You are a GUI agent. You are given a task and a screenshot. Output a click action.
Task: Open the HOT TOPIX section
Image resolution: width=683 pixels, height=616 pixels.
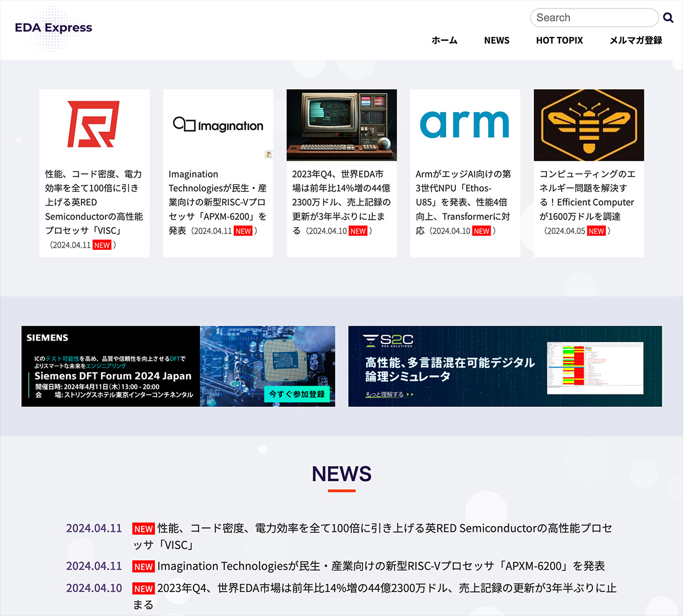click(559, 40)
